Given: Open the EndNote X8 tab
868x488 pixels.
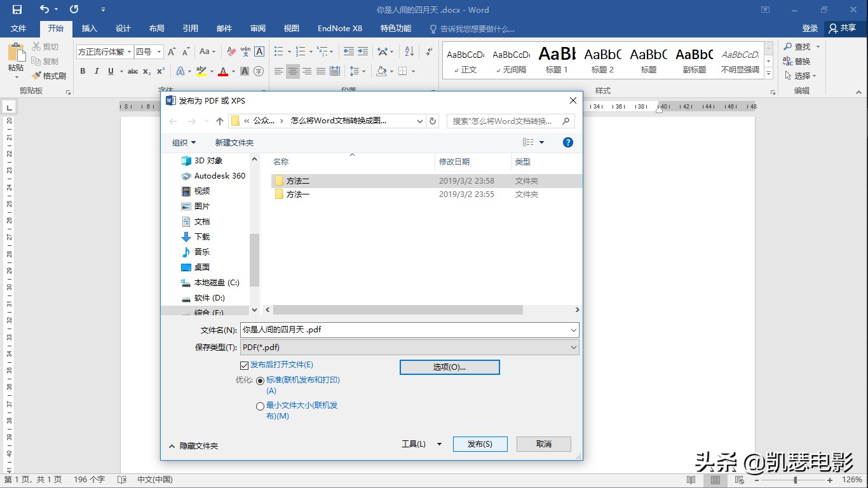Looking at the screenshot, I should pos(339,28).
